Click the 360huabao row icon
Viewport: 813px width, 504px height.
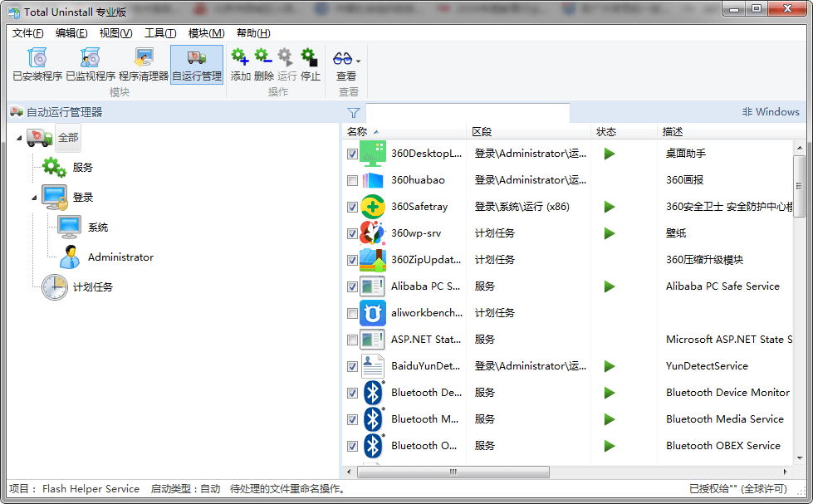pyautogui.click(x=372, y=180)
